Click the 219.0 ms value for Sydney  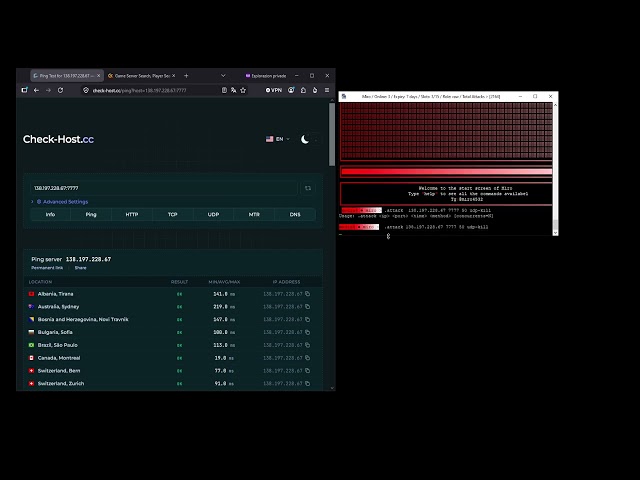[x=224, y=307]
